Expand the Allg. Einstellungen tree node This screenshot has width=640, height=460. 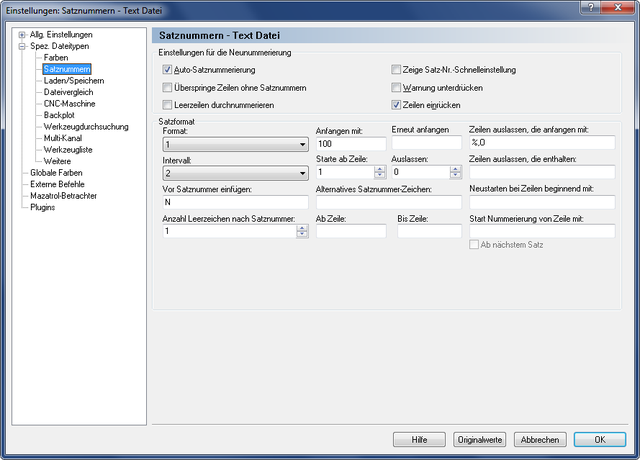point(22,35)
